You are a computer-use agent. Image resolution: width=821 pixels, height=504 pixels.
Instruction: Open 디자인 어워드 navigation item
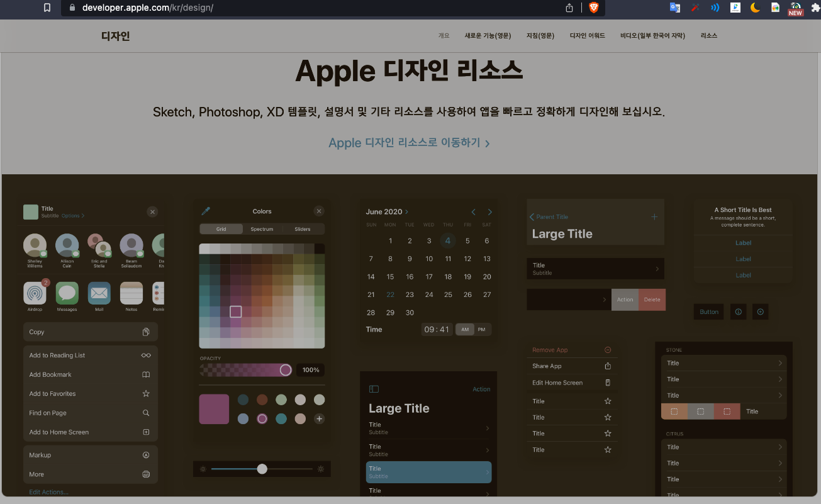point(588,36)
